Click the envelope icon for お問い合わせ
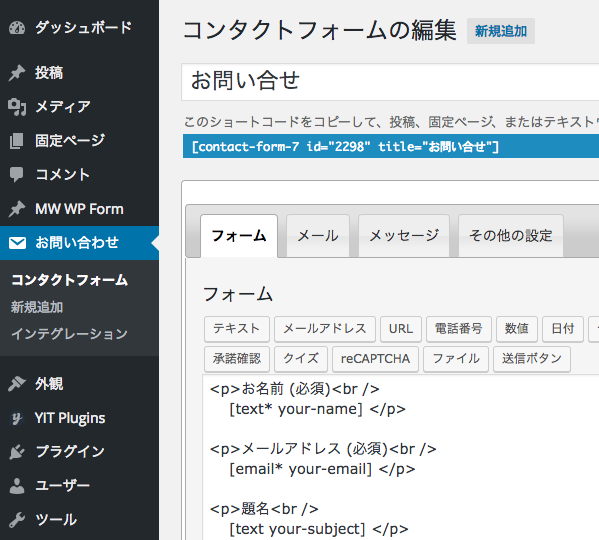The image size is (599, 540). point(17,243)
